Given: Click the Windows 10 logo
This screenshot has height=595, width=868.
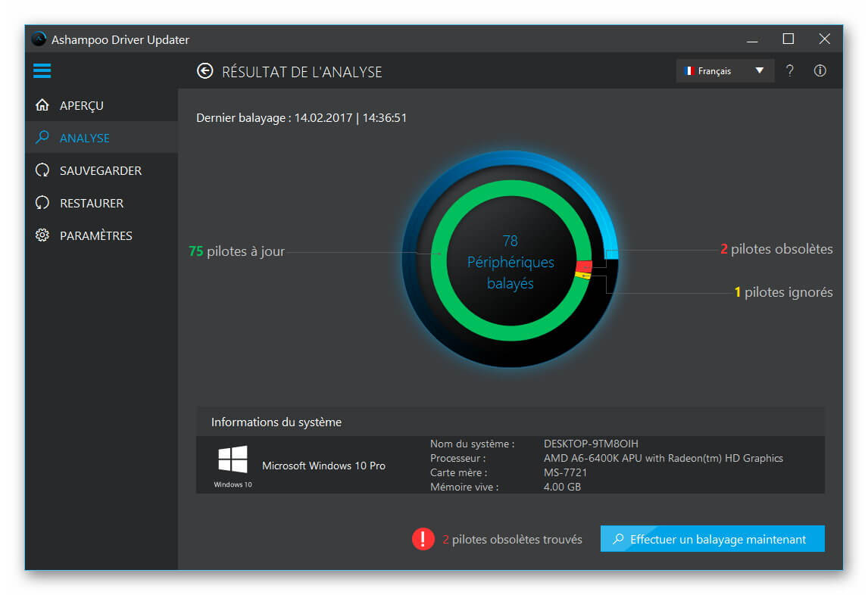Looking at the screenshot, I should click(233, 459).
